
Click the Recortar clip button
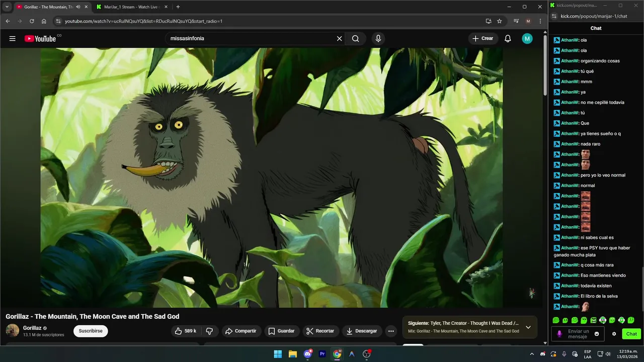pyautogui.click(x=320, y=331)
